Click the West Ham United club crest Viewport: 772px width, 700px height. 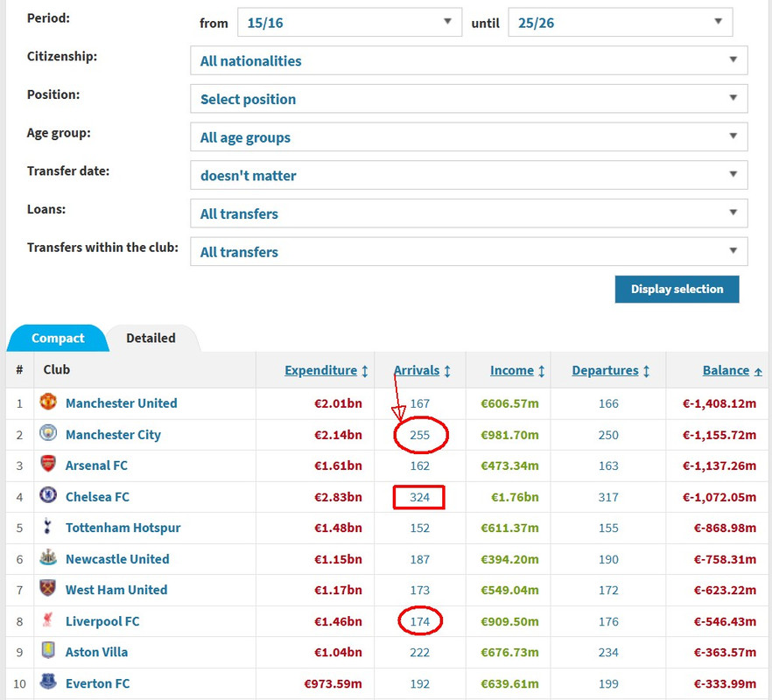(48, 589)
